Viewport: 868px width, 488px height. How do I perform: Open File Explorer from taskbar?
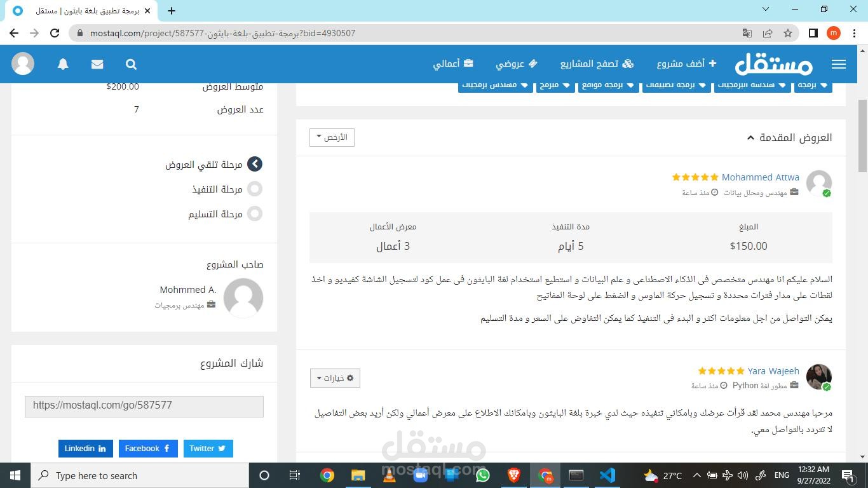pos(358,475)
